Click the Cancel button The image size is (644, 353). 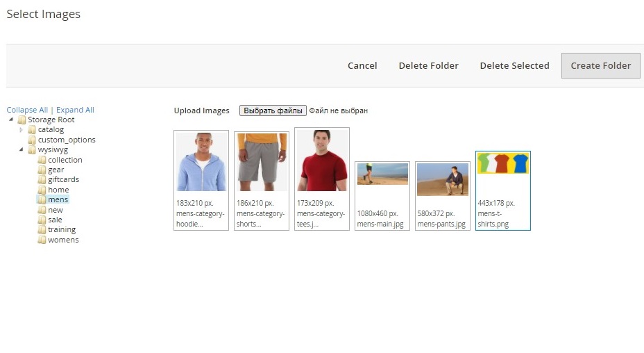coord(362,65)
